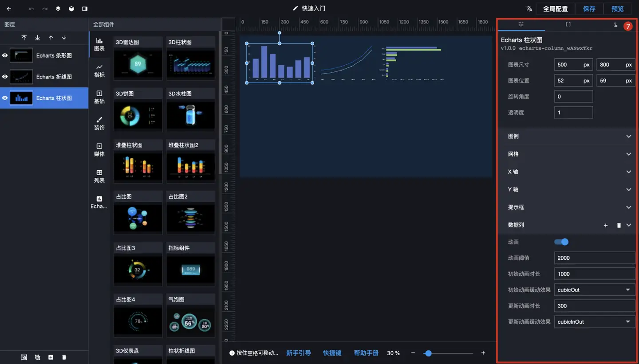Click the undo icon in top toolbar

pos(31,9)
